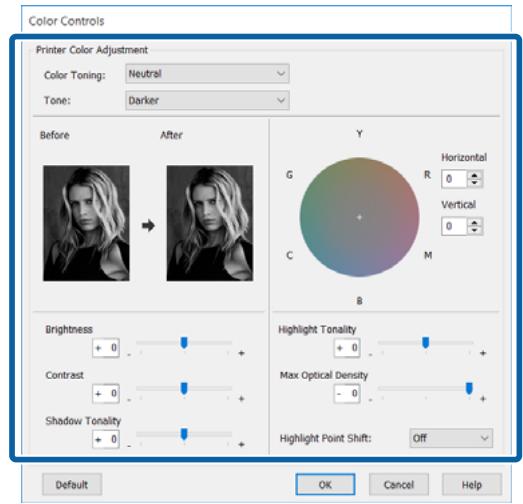
Task: Open the Tone dropdown set to Darker
Action: [x=207, y=100]
